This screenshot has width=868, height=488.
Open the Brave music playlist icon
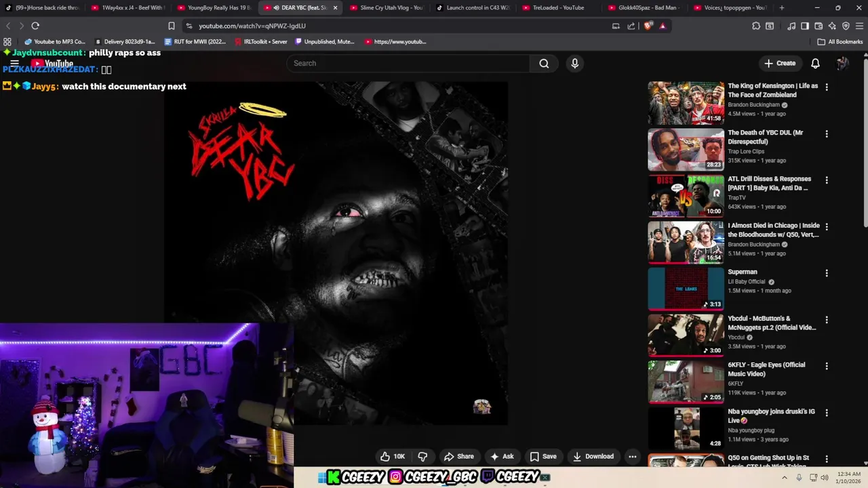[791, 26]
